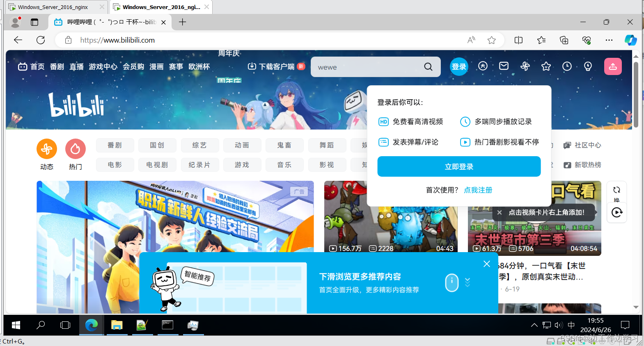This screenshot has height=346, width=644.
Task: Open Edge collections icon
Action: click(564, 40)
